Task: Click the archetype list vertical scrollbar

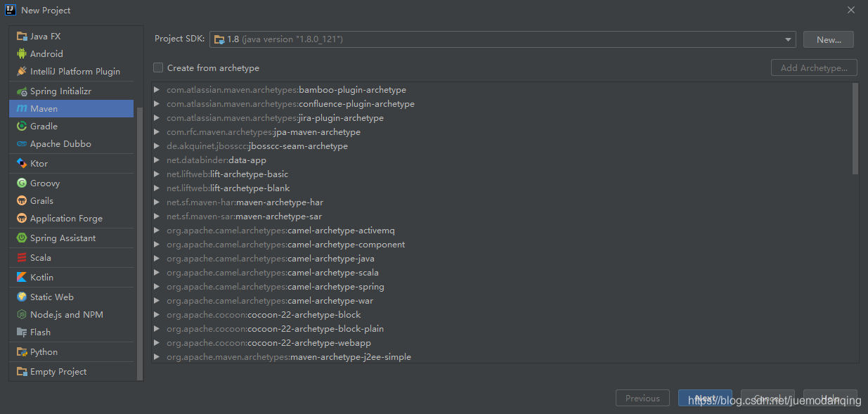Action: [x=855, y=129]
